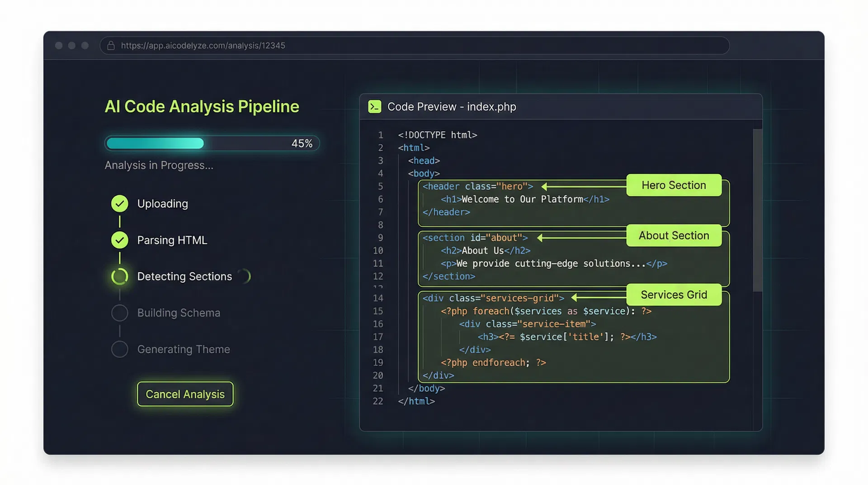868x485 pixels.
Task: Click the Hero Section annotation label
Action: pos(674,185)
